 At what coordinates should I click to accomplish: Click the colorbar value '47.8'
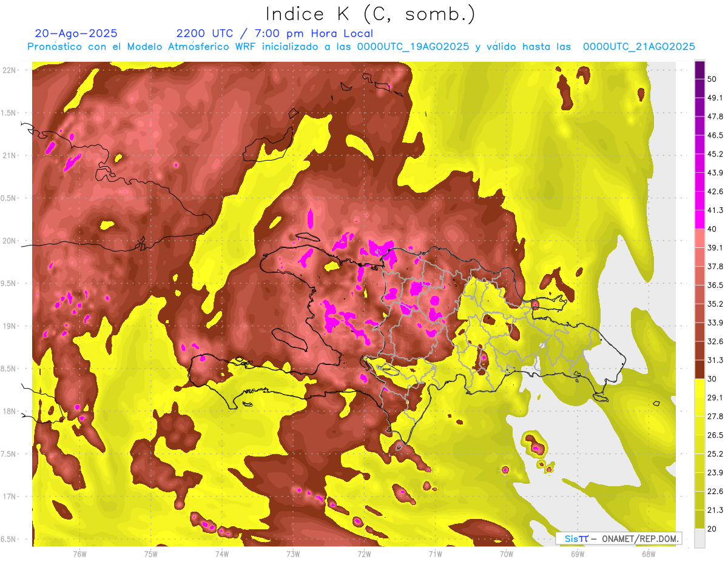coord(715,116)
